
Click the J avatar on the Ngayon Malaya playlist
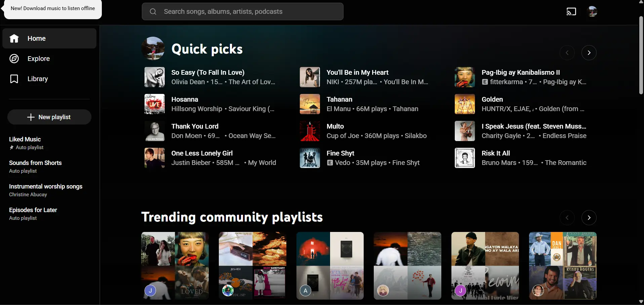point(460,291)
